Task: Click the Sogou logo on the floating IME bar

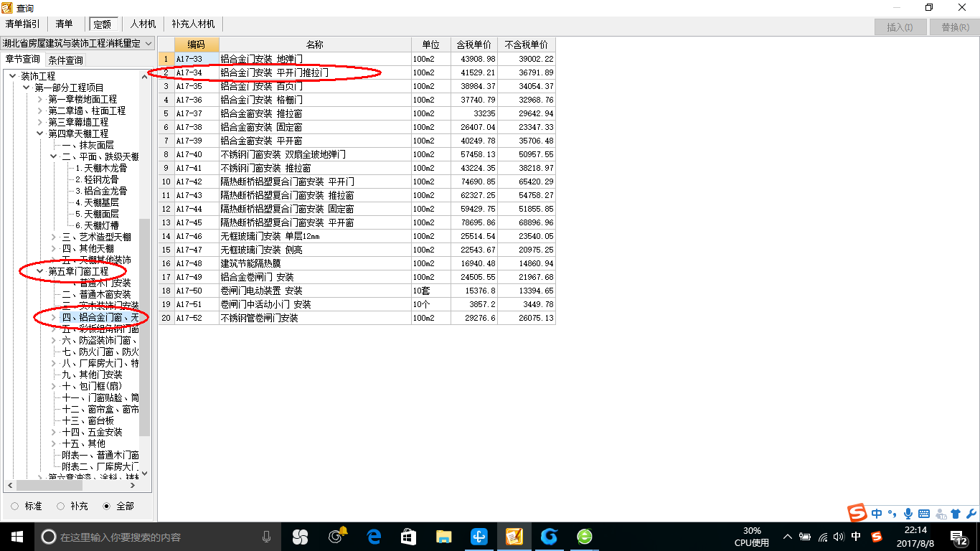Action: 857,513
